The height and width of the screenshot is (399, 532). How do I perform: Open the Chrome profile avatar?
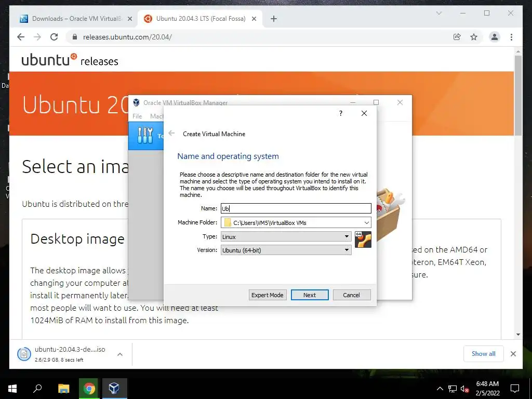pos(495,37)
